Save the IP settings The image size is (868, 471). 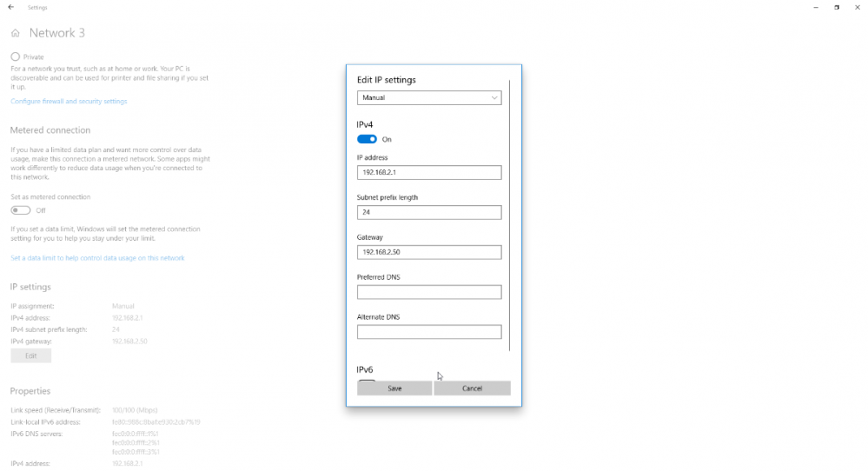(394, 388)
